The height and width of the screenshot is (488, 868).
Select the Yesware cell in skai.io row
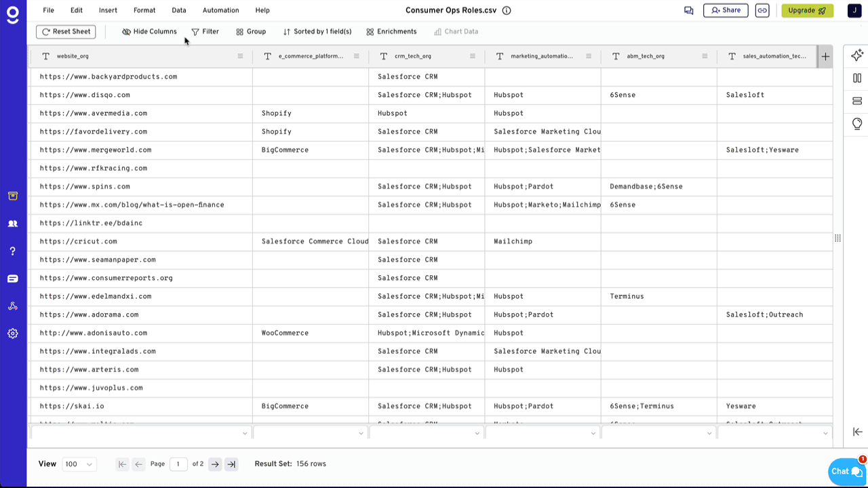point(774,406)
